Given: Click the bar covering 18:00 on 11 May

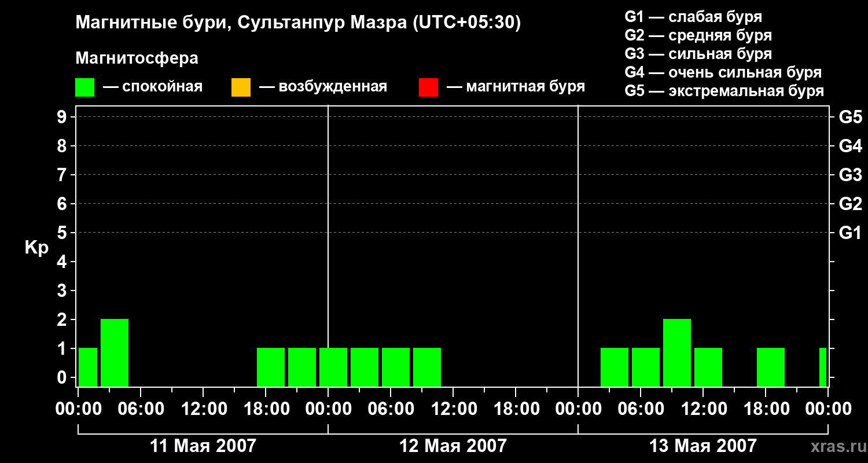Looking at the screenshot, I should pyautogui.click(x=271, y=367).
